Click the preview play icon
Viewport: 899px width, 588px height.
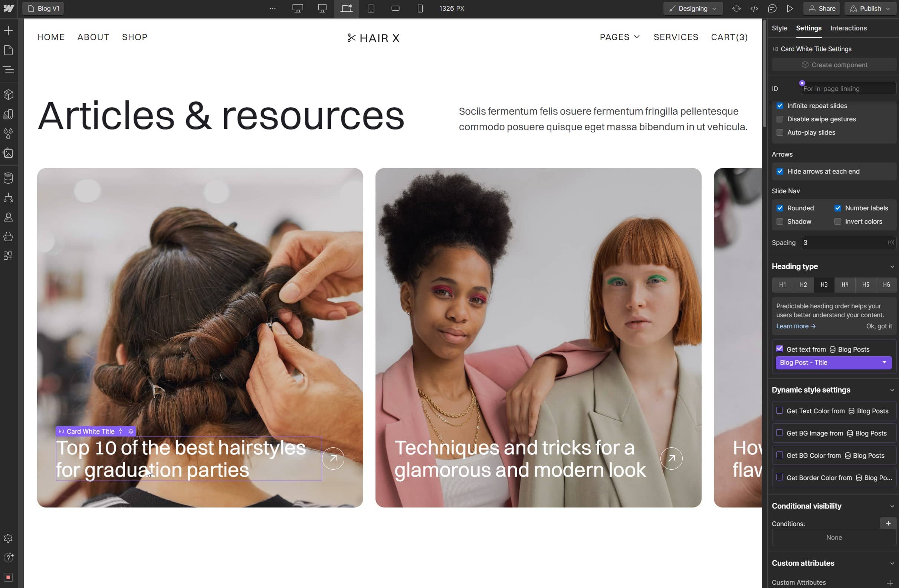pos(790,8)
